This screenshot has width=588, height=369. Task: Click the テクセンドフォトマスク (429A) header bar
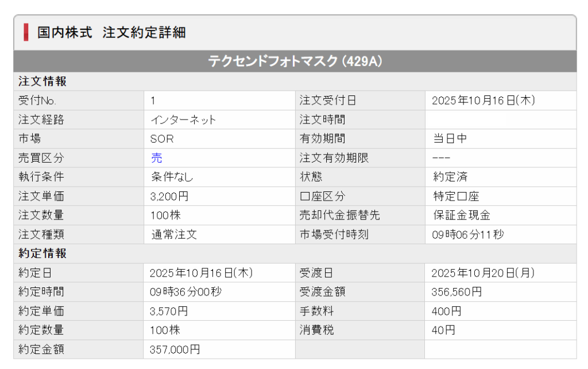pos(295,61)
